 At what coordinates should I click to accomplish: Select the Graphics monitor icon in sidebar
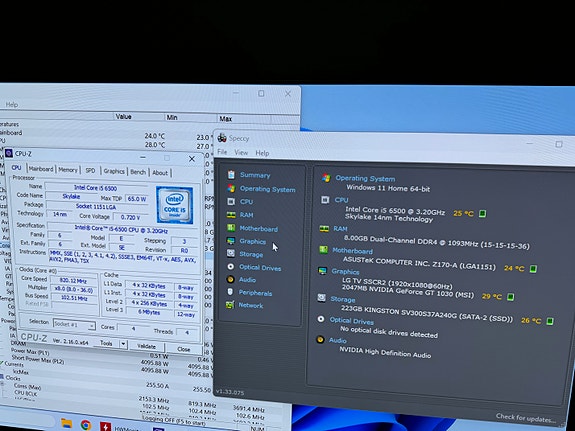pos(231,241)
